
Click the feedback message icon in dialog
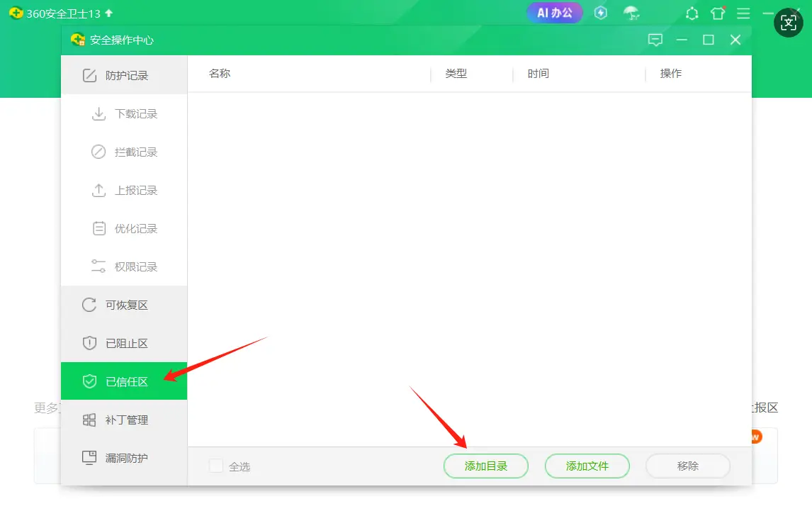655,40
